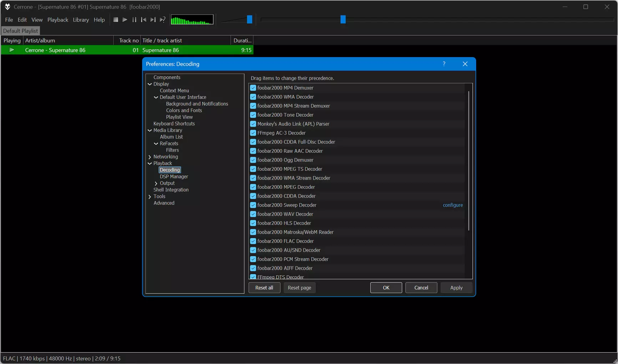Click the decoder list vertical scrollbar

(468, 161)
